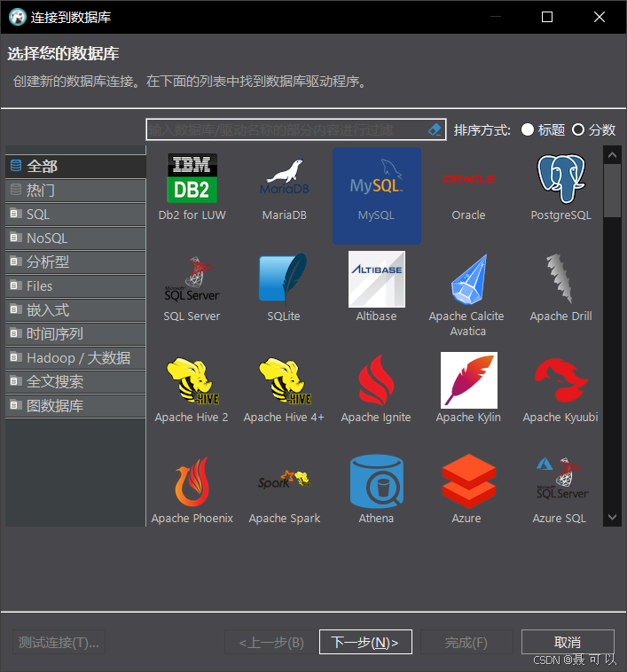Switch to the NoSQL category
The height and width of the screenshot is (672, 627).
(75, 238)
